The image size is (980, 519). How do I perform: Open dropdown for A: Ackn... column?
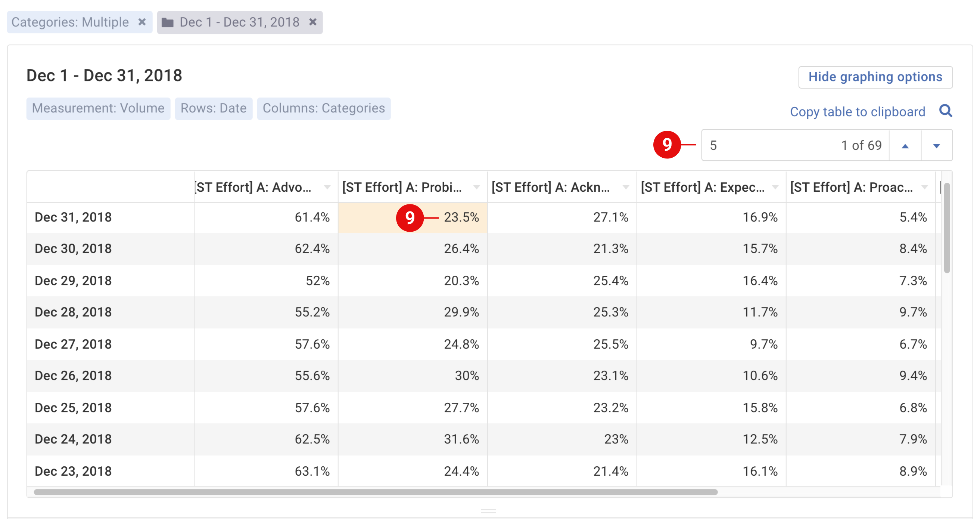coord(625,187)
